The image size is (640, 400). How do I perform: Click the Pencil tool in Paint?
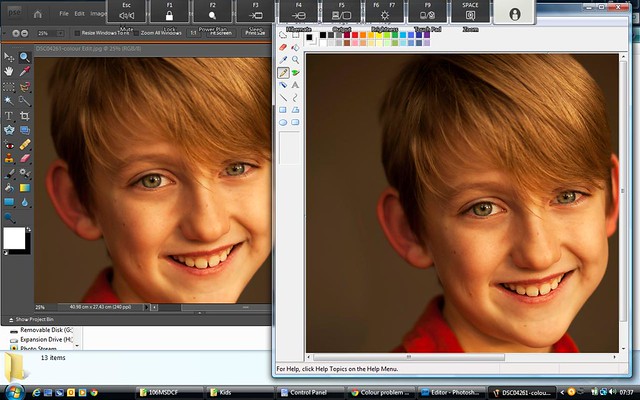point(283,73)
